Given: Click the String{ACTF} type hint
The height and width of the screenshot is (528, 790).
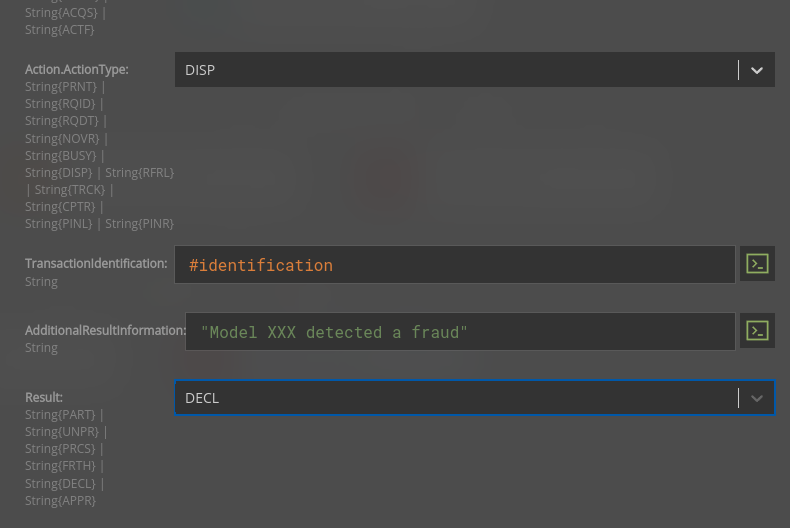Looking at the screenshot, I should tap(59, 30).
